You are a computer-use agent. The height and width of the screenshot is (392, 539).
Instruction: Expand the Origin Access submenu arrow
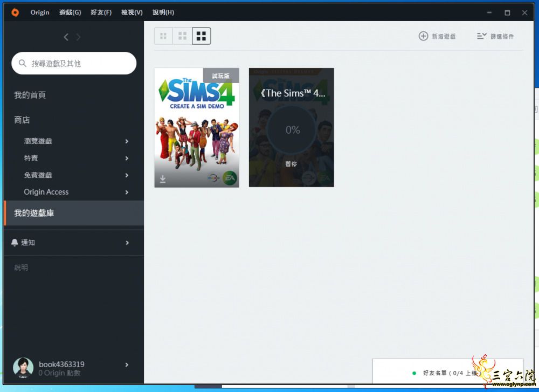[x=127, y=192]
